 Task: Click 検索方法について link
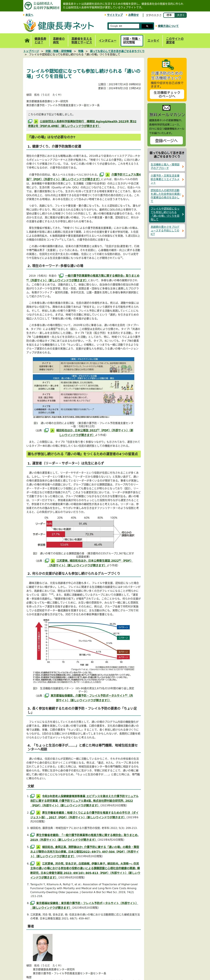pyautogui.click(x=168, y=26)
